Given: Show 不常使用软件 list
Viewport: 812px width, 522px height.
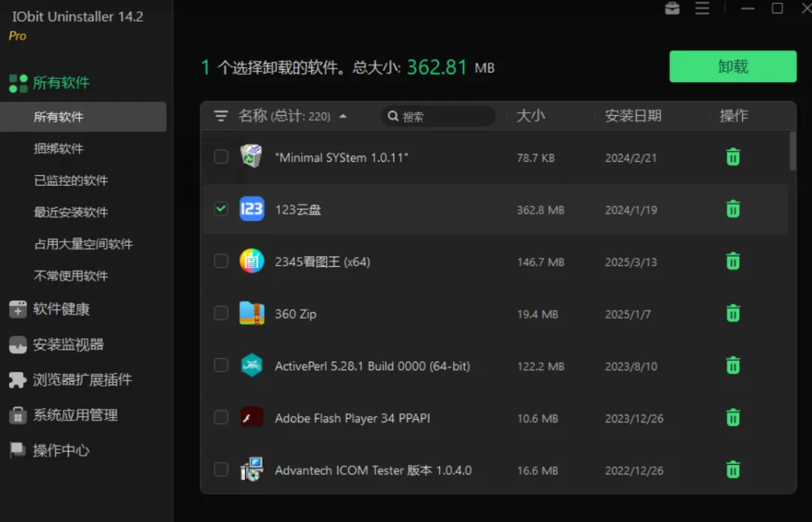Looking at the screenshot, I should click(x=71, y=276).
